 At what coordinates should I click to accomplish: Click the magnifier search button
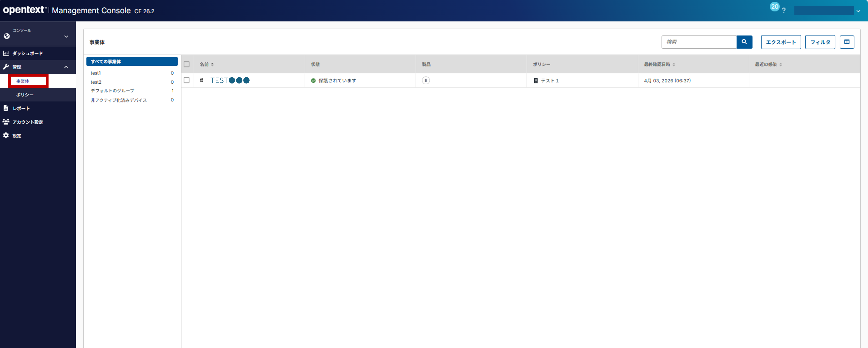pos(744,42)
